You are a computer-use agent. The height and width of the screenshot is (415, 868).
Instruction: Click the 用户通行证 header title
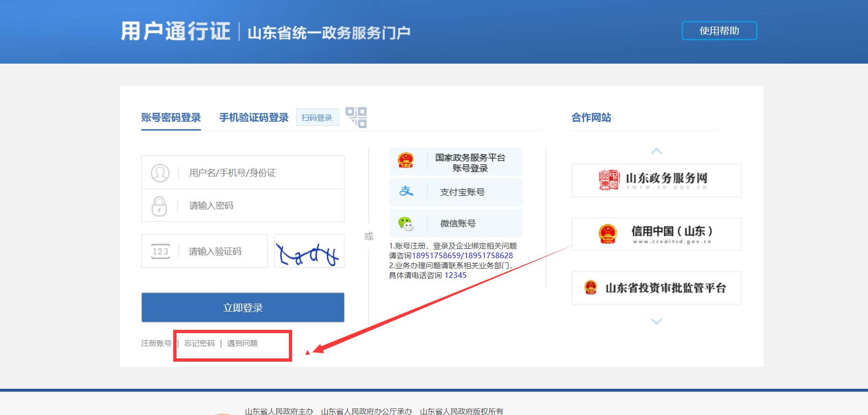coord(176,31)
